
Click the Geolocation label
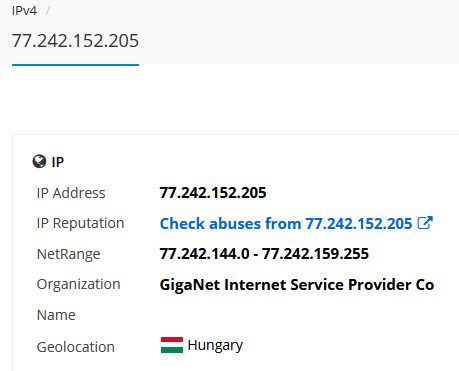click(76, 347)
